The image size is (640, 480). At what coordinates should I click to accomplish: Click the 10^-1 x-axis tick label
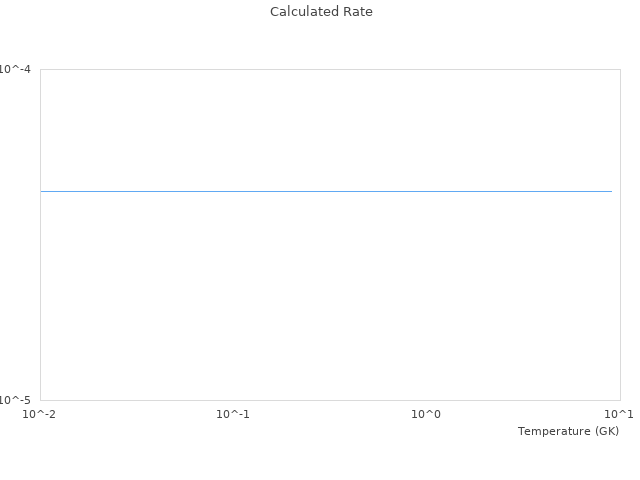pyautogui.click(x=233, y=414)
